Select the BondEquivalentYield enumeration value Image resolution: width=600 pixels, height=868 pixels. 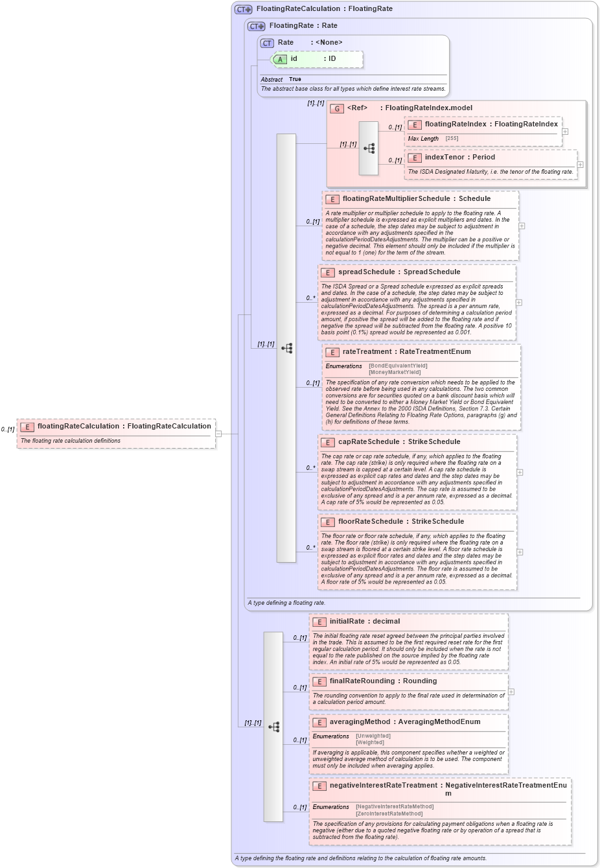[x=398, y=366]
